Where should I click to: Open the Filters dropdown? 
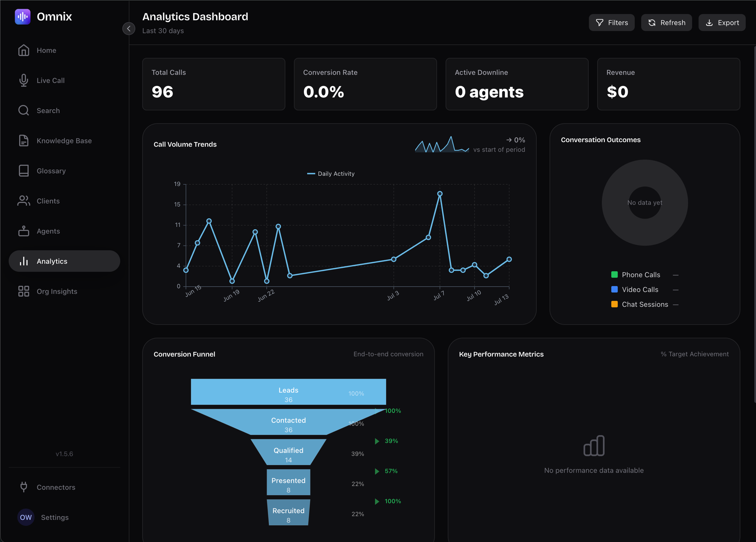(612, 23)
